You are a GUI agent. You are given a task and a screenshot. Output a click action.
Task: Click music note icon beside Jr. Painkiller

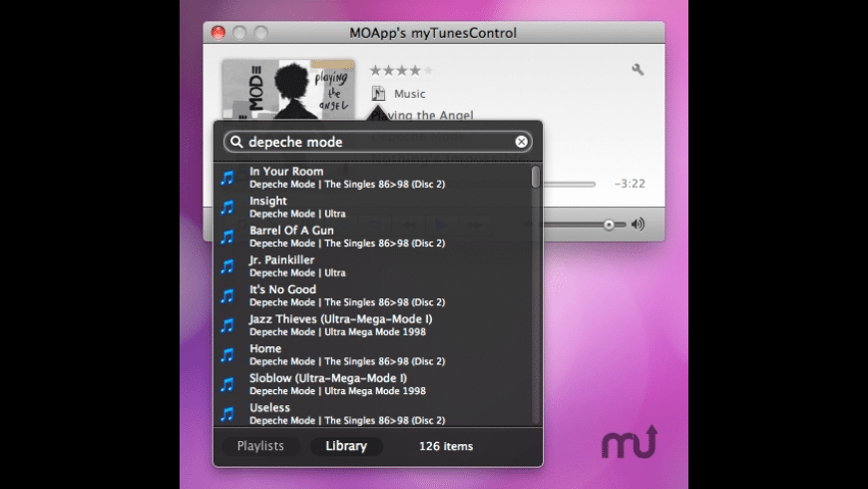point(227,266)
